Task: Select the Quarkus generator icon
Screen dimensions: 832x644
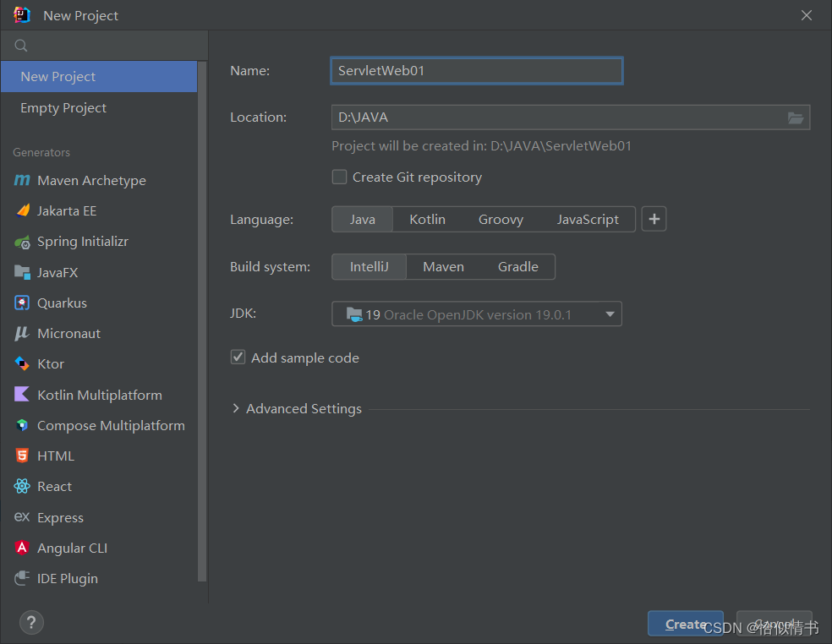Action: tap(22, 303)
